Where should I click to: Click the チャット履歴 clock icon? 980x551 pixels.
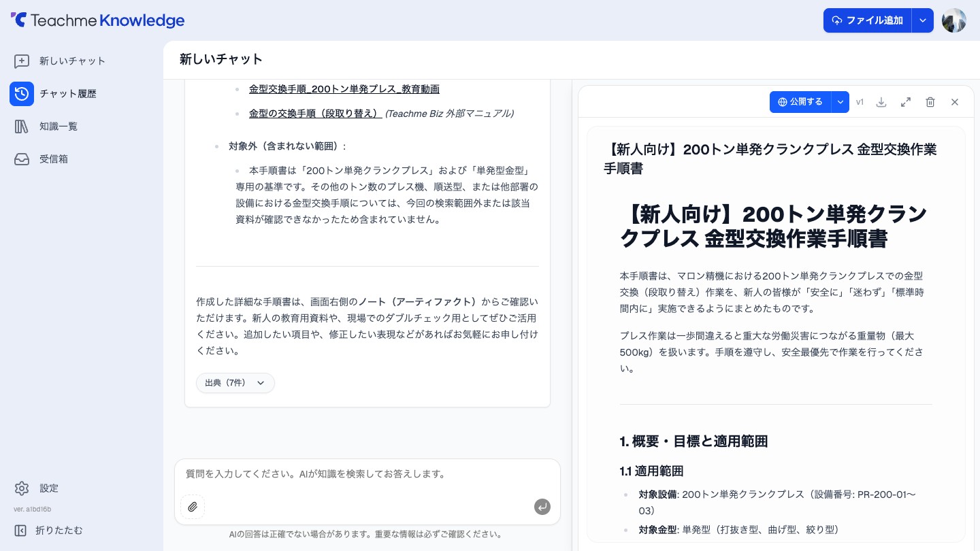[x=22, y=94]
